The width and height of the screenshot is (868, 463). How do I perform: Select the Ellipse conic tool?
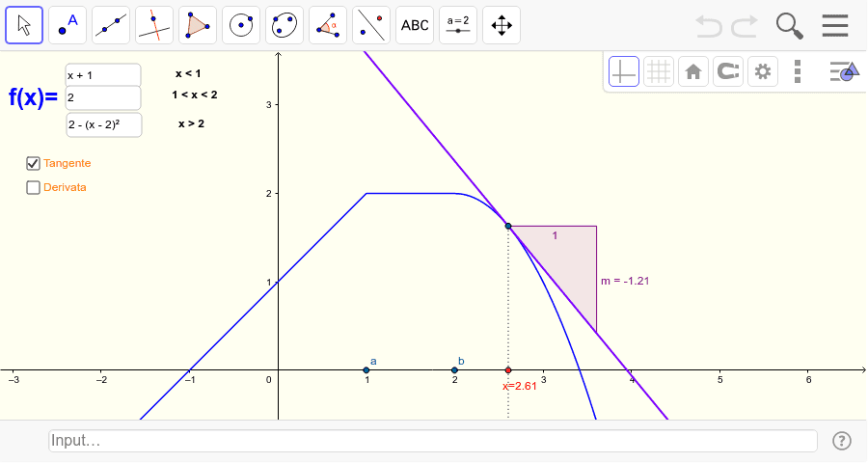tap(285, 25)
